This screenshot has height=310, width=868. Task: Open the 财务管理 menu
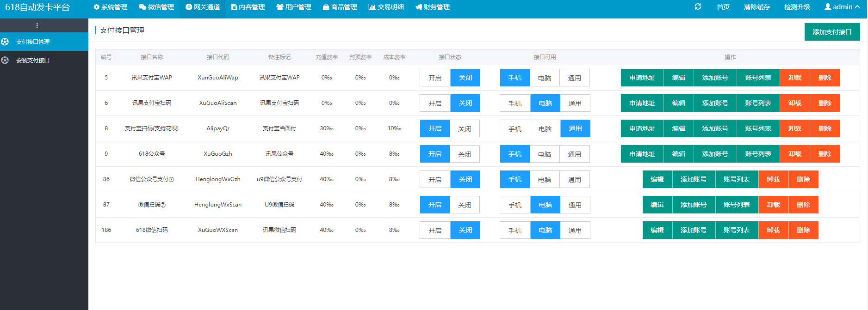(433, 7)
